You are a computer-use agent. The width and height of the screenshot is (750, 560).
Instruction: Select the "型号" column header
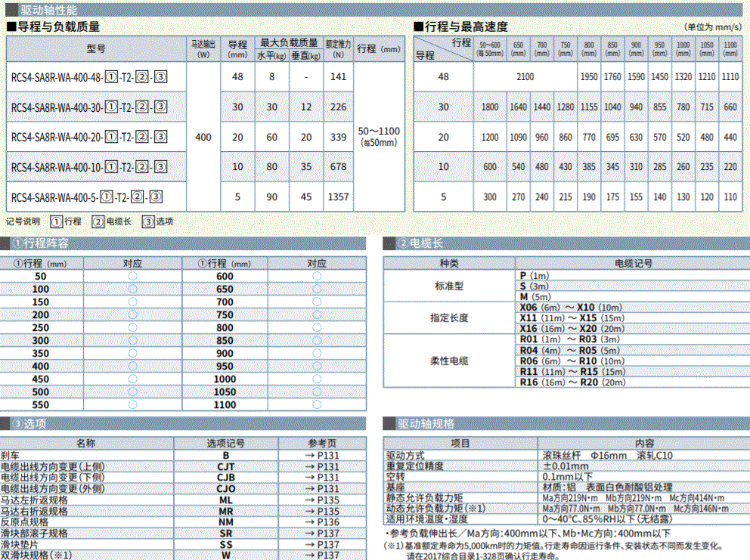coord(96,49)
